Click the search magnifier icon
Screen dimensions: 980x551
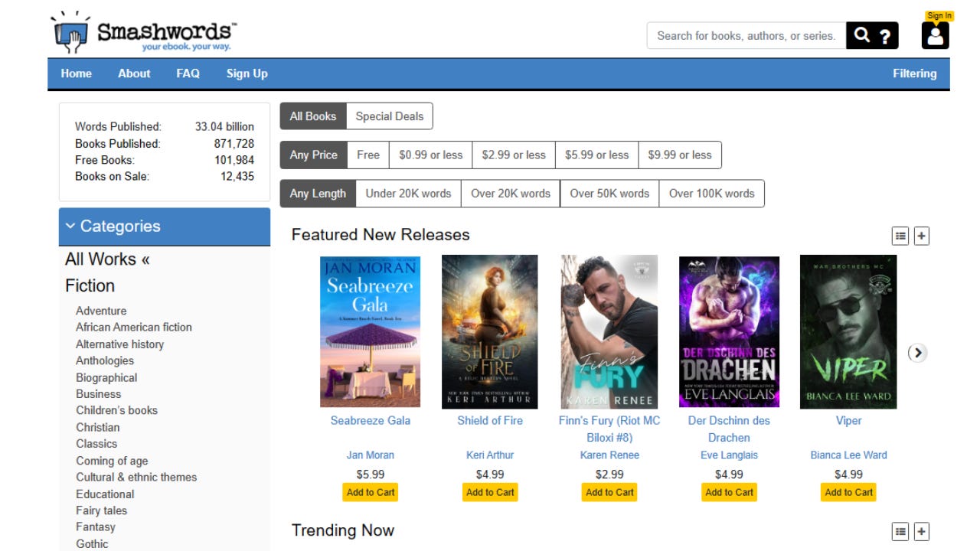[x=861, y=35]
